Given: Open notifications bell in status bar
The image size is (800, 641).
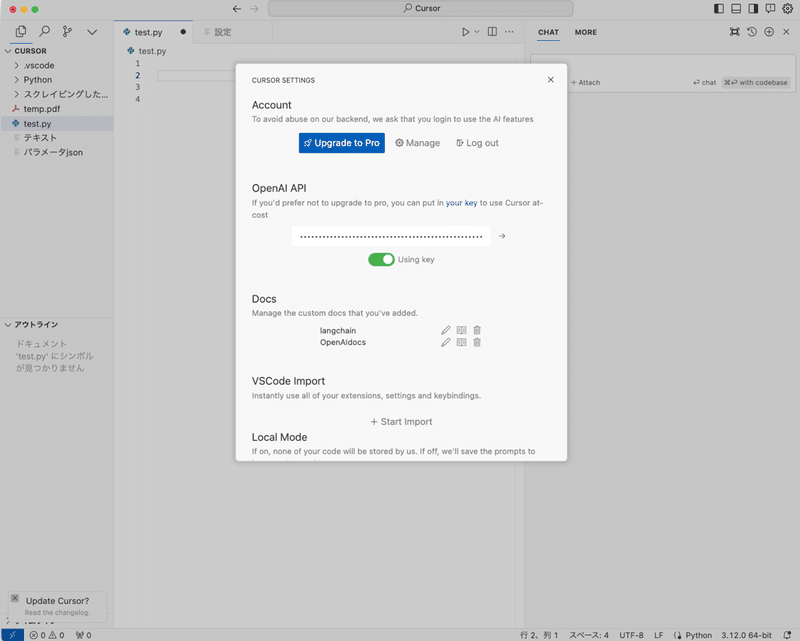Looking at the screenshot, I should (x=787, y=635).
